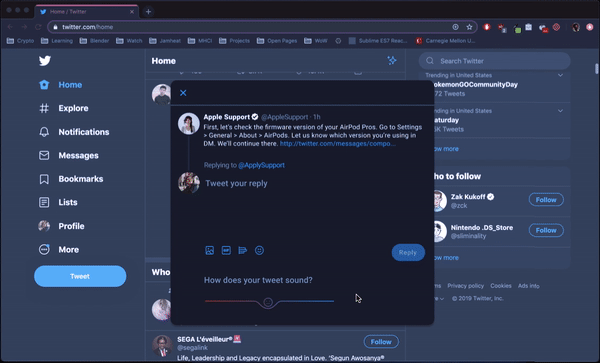600x363 pixels.
Task: Click Apple Support avatar in dialog
Action: point(189,123)
